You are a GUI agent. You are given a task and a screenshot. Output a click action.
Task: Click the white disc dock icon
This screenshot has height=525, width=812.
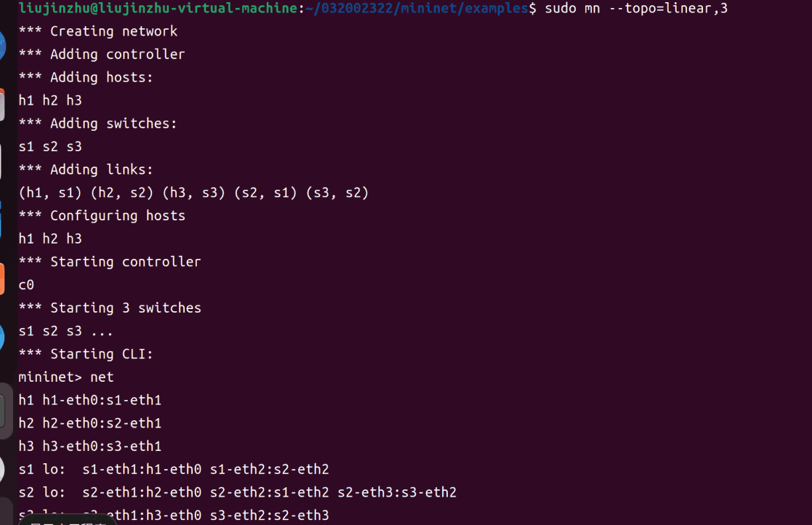pyautogui.click(x=2, y=470)
